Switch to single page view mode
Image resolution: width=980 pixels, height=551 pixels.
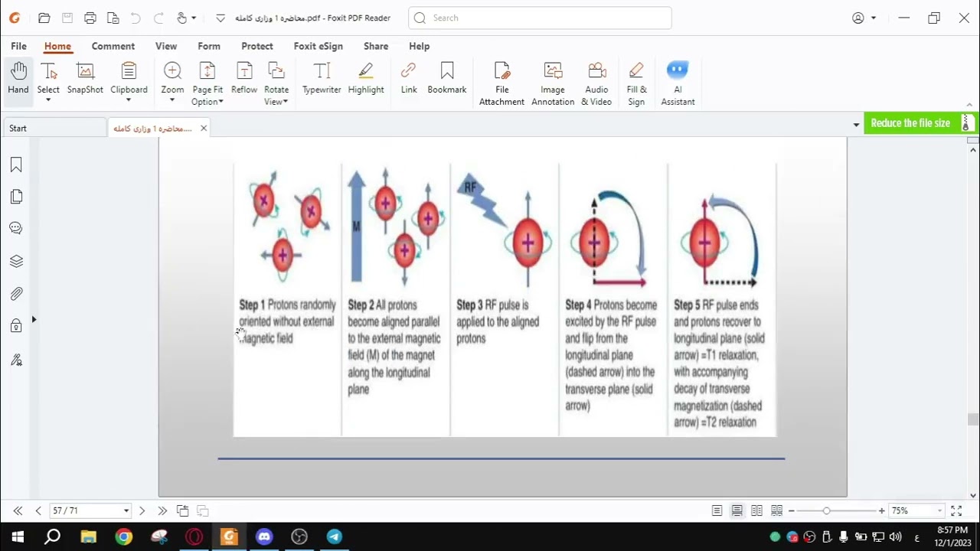tap(717, 510)
